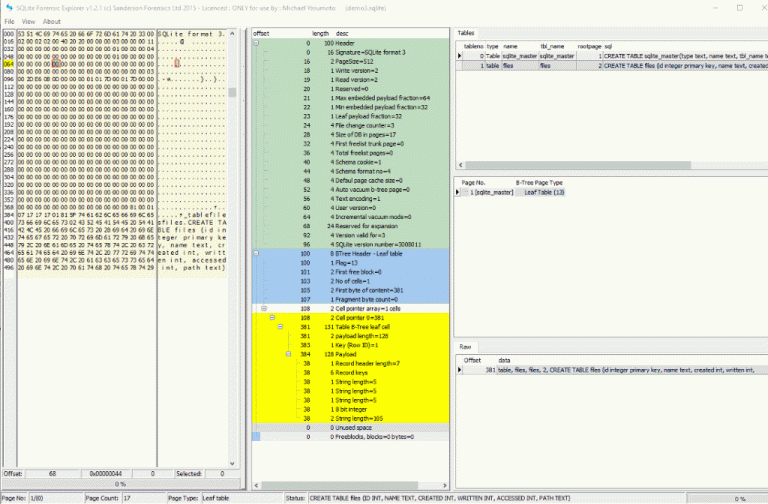Select 'Signature=SQLite format 3' tree row

[x=350, y=52]
